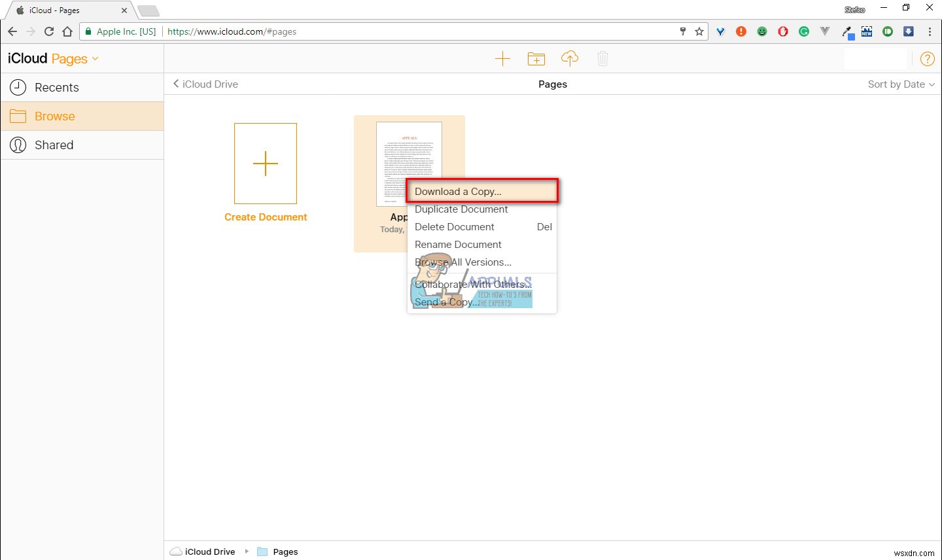The width and height of the screenshot is (942, 560).
Task: Open the Shared section in the sidebar
Action: (82, 145)
